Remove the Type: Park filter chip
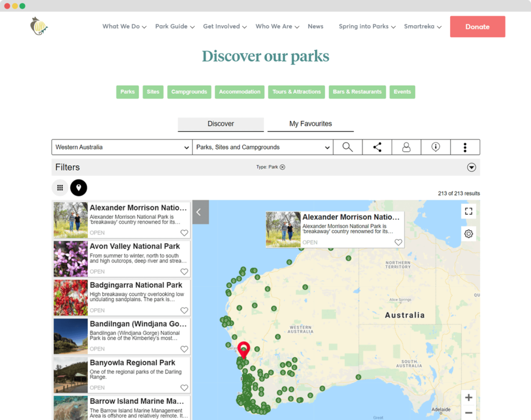Viewport: 531px width, 420px height. coord(283,167)
